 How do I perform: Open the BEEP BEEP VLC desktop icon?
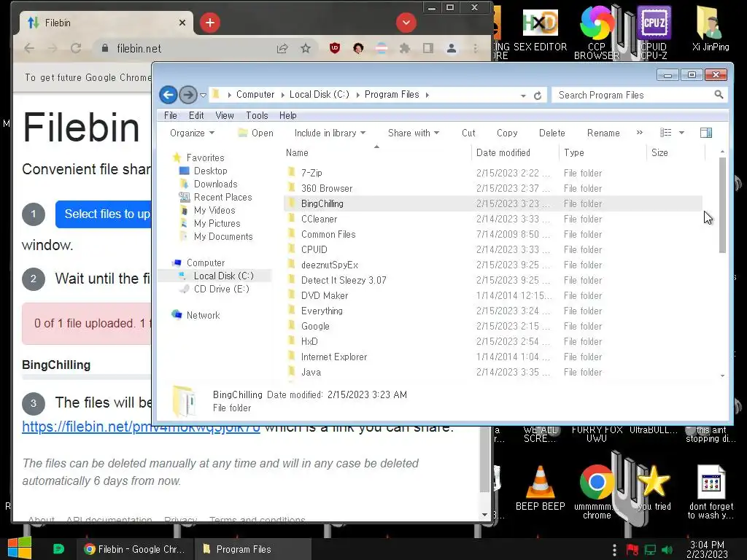pyautogui.click(x=540, y=486)
